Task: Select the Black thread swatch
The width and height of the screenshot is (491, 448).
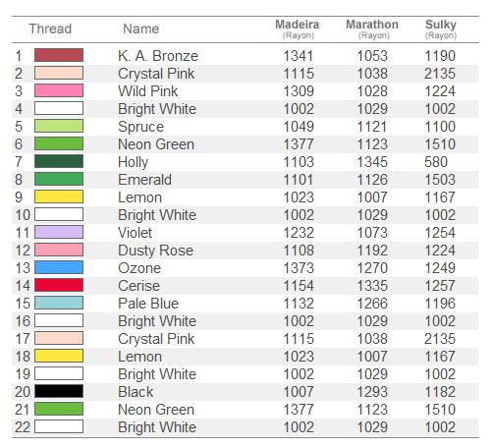Action: (59, 391)
